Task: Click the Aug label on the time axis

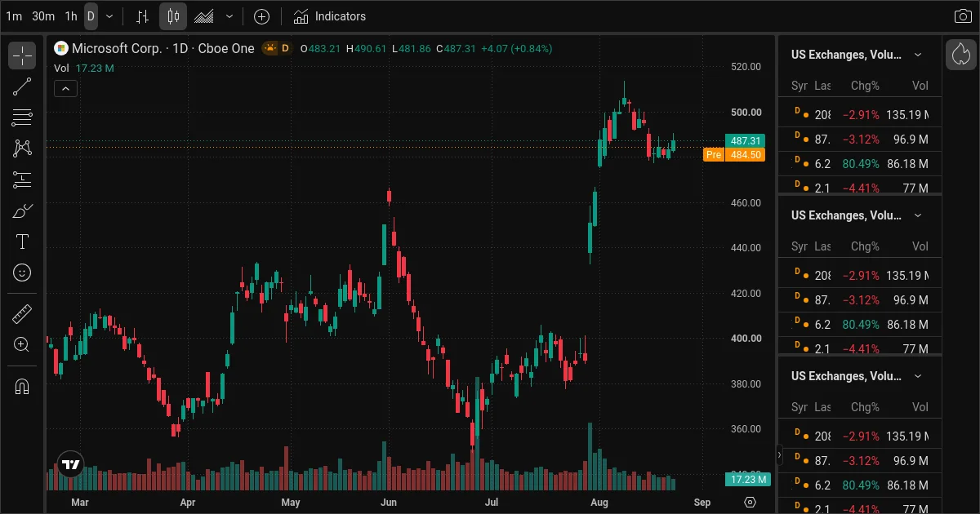Action: 599,503
